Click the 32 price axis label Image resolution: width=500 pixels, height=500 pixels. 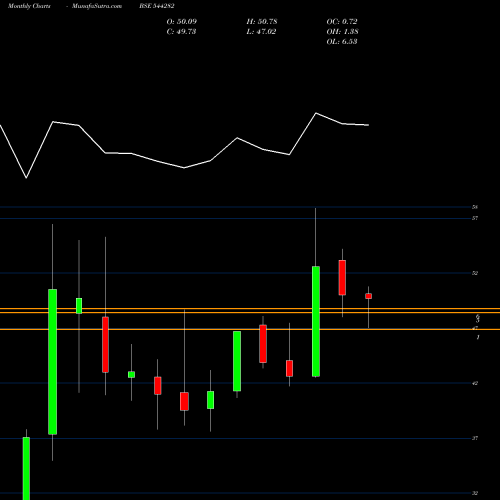[x=475, y=493]
